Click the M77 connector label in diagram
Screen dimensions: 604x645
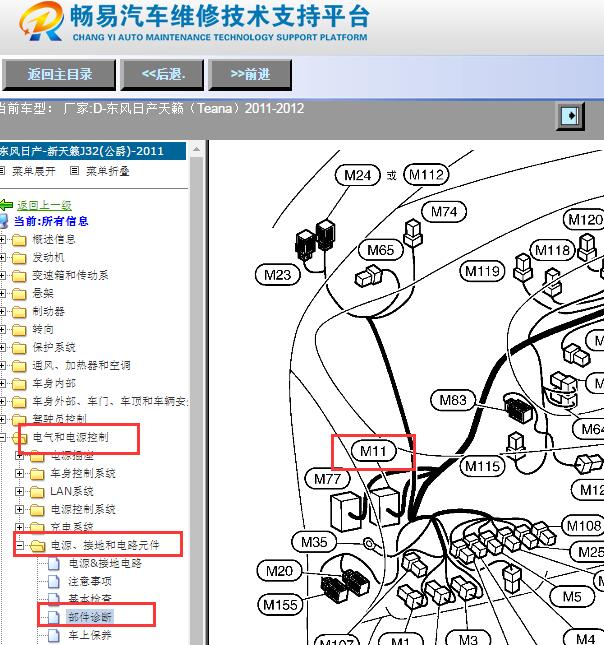[x=328, y=479]
